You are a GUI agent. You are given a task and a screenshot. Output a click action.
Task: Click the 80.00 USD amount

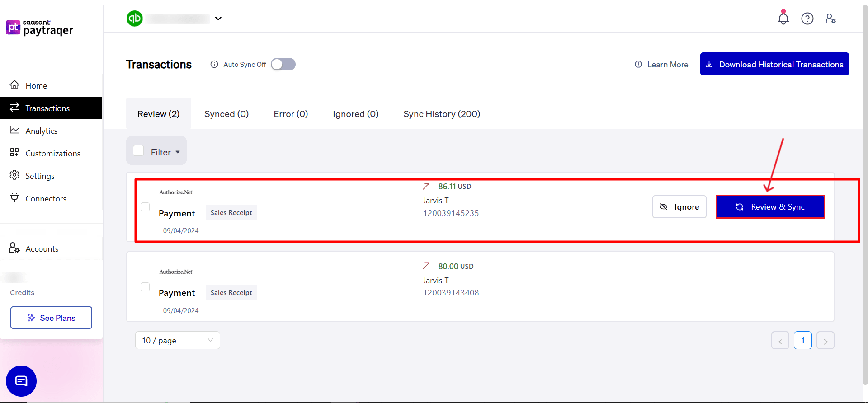click(456, 267)
